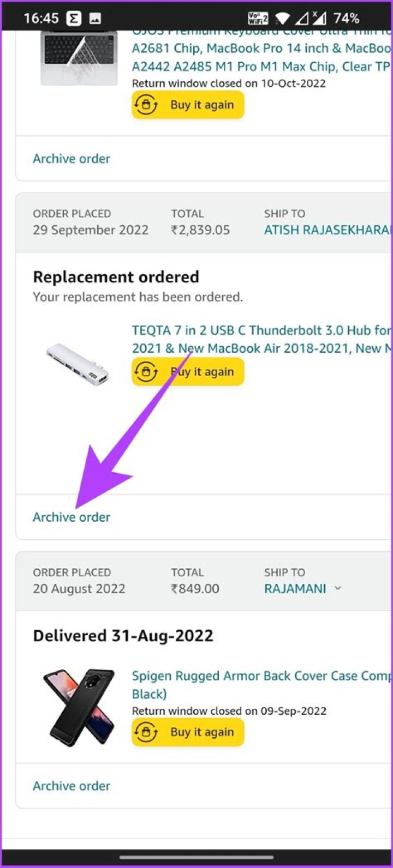Tap the bottom navigation gesture bar
393x868 pixels.
click(196, 857)
